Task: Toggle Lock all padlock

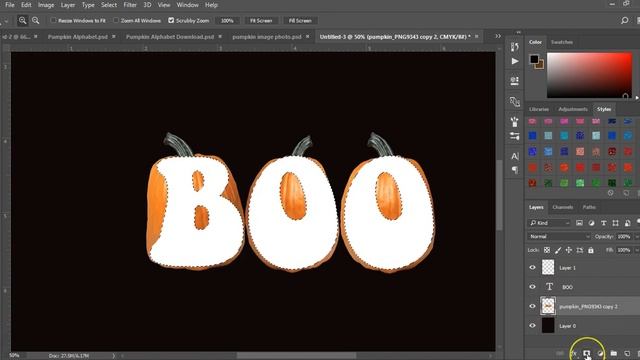Action: click(591, 250)
